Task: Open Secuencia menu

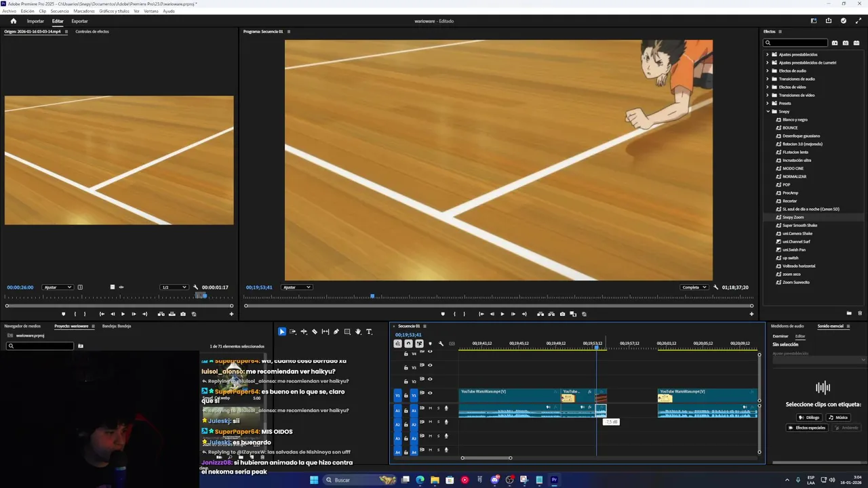Action: pos(60,11)
